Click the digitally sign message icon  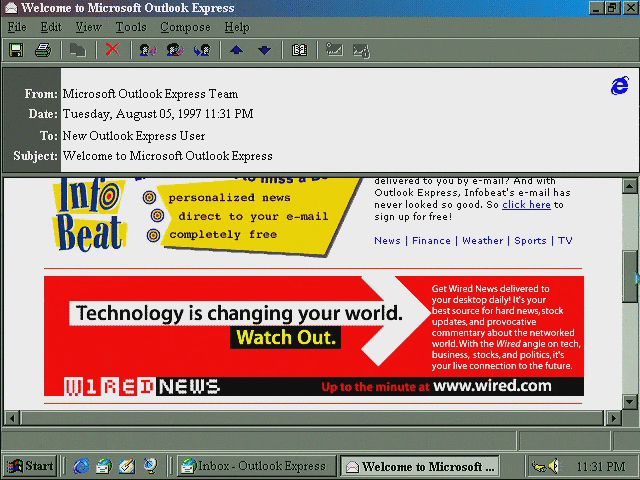(x=334, y=50)
